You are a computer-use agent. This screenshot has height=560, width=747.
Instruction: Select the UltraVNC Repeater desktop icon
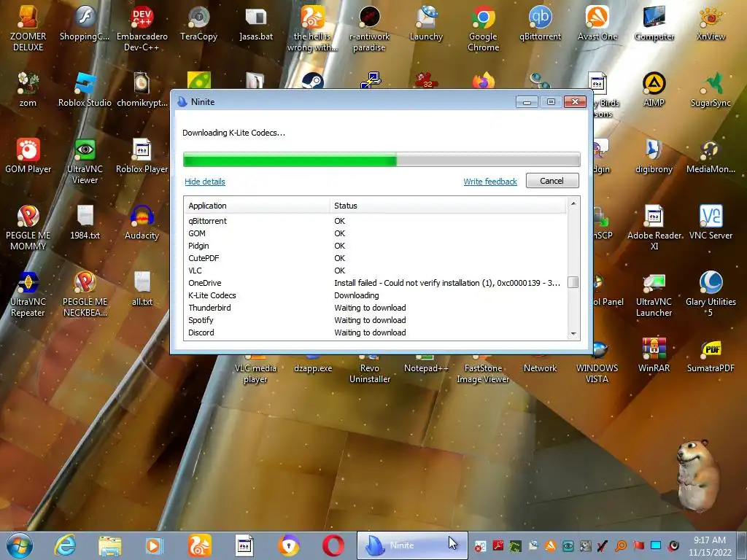[x=28, y=294]
